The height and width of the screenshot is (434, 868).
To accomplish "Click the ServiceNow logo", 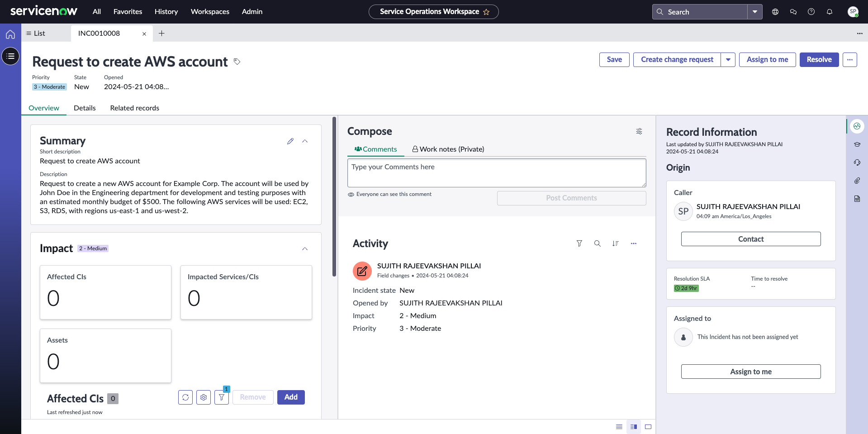I will coord(44,11).
